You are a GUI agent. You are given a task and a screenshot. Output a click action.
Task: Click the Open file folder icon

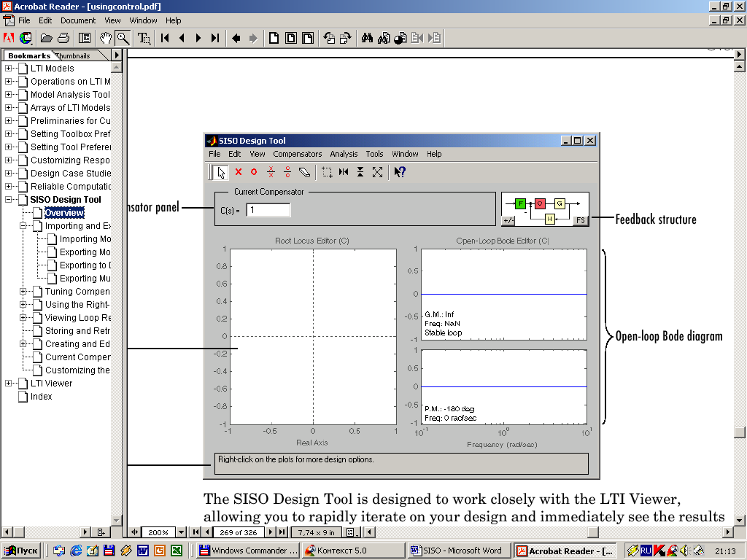[x=46, y=38]
